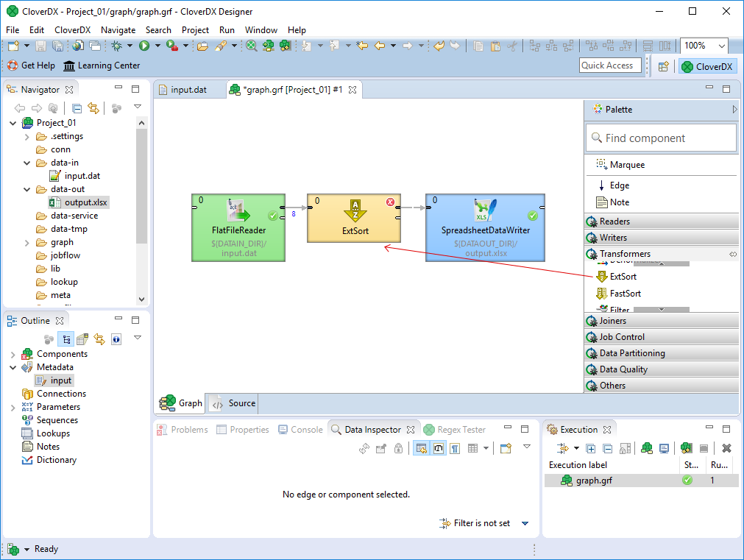
Task: Click the Get Help button
Action: point(31,65)
